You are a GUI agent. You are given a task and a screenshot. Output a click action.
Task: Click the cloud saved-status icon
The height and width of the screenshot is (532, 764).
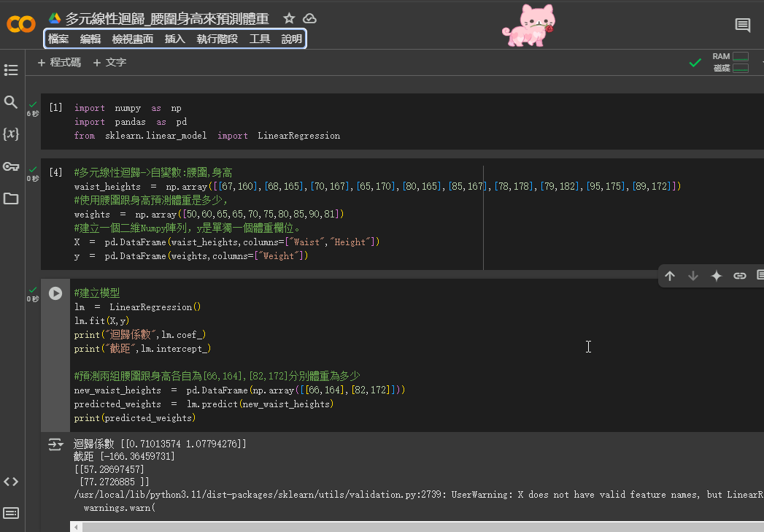click(x=309, y=18)
